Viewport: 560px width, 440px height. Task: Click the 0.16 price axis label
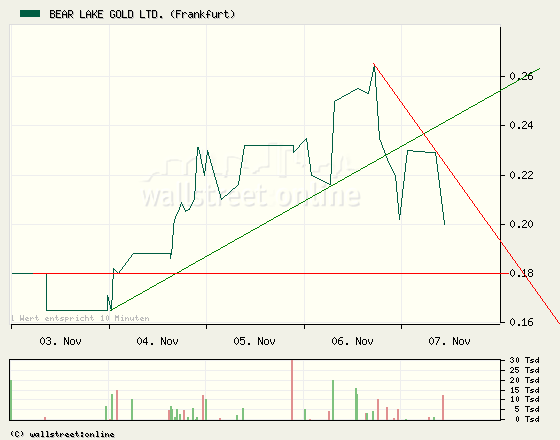click(x=521, y=322)
